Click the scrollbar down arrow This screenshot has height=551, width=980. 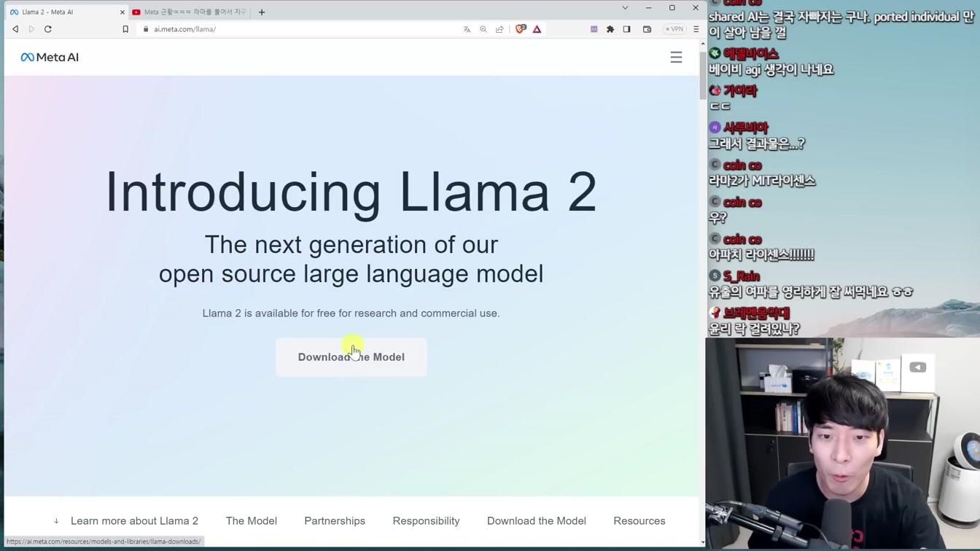tap(703, 542)
